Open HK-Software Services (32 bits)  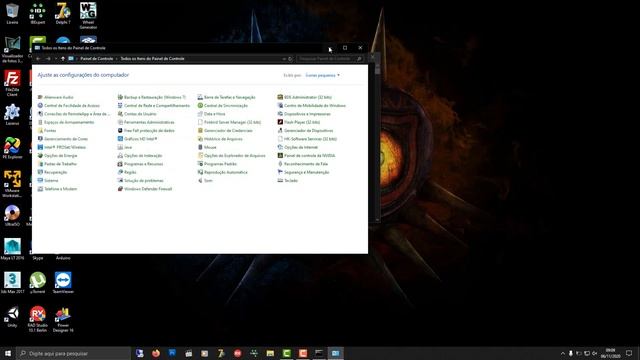pyautogui.click(x=307, y=139)
